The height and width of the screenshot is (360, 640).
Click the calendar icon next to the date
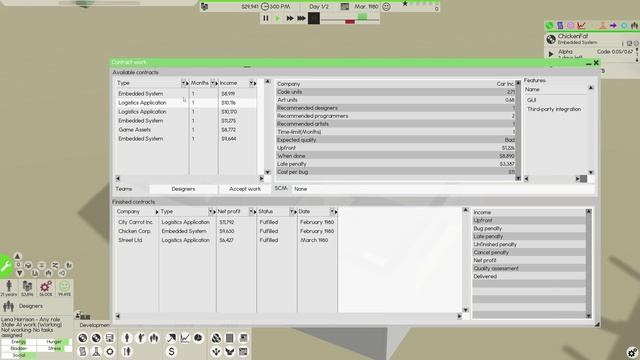[x=345, y=7]
